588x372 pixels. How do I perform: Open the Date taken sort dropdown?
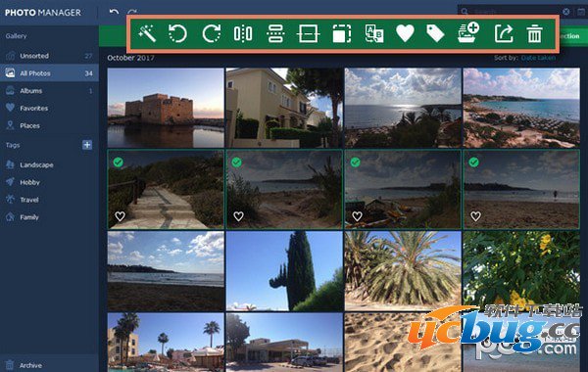(538, 58)
